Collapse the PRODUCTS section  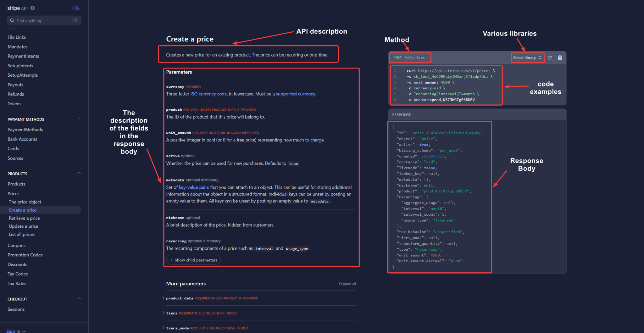pyautogui.click(x=79, y=173)
